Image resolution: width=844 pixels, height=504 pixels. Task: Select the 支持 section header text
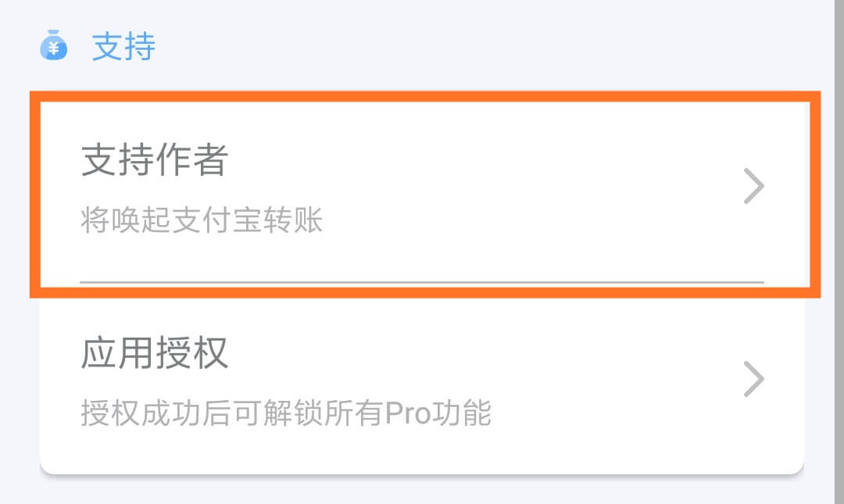click(123, 46)
